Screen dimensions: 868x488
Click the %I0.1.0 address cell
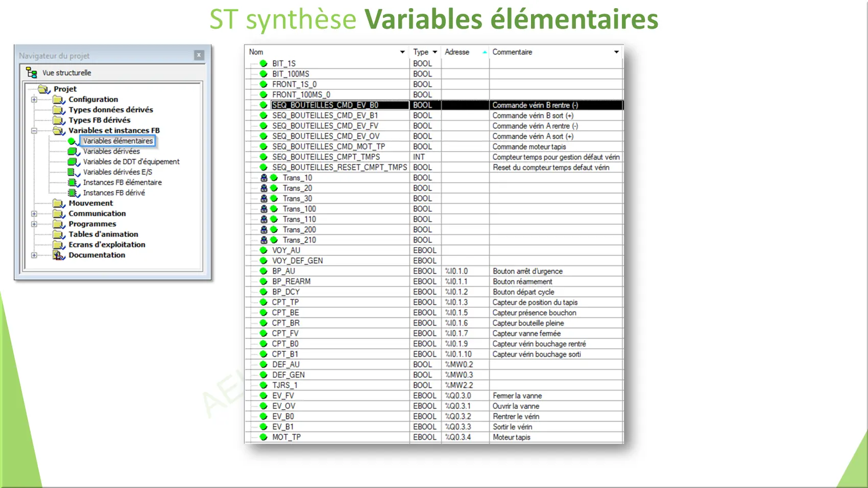pos(456,271)
